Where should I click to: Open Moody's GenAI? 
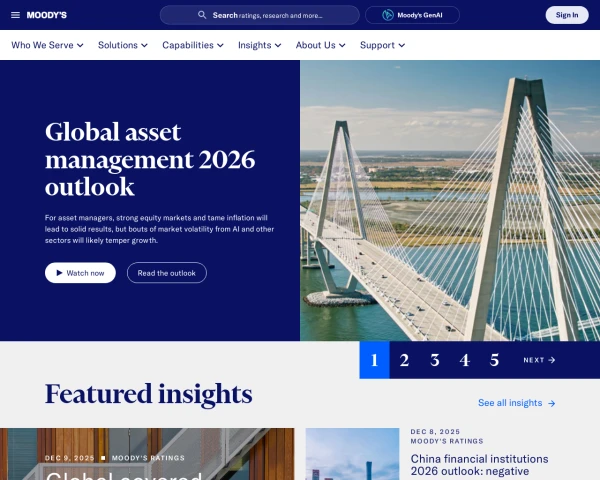pos(412,15)
